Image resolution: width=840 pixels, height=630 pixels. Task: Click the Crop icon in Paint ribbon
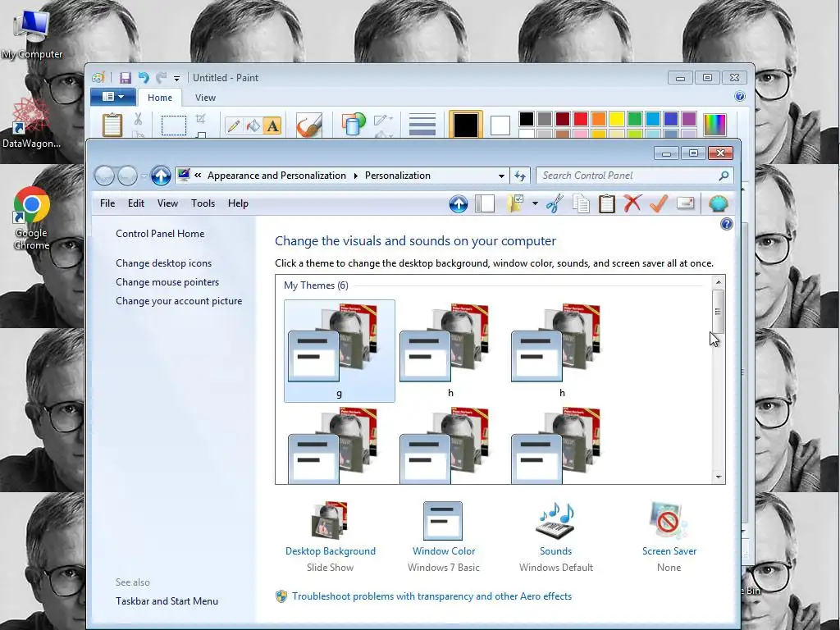201,118
